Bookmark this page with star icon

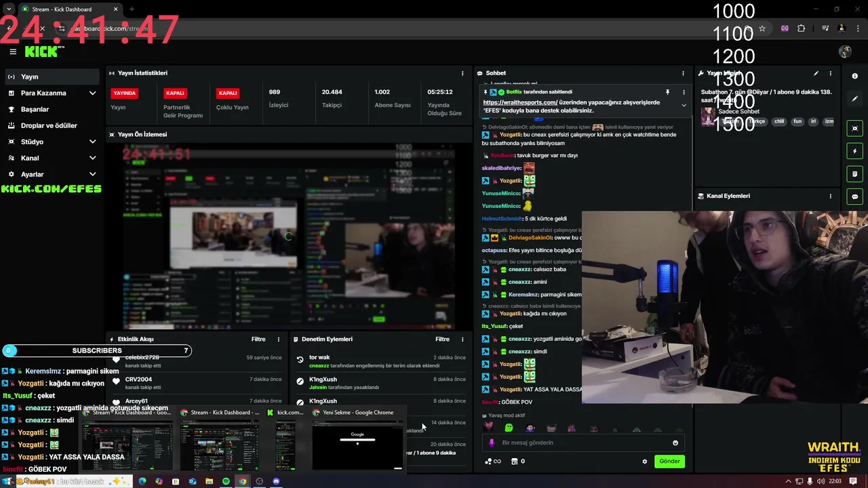pyautogui.click(x=762, y=28)
